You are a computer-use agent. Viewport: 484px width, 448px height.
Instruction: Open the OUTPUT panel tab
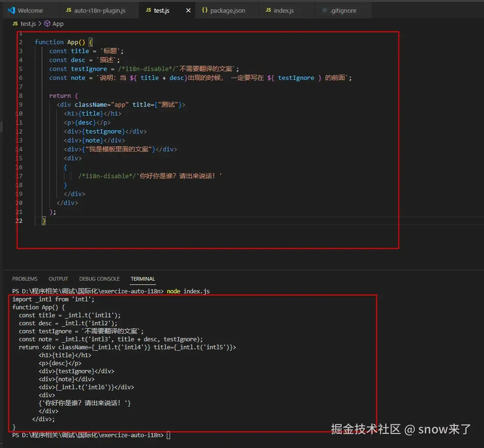[x=58, y=279]
